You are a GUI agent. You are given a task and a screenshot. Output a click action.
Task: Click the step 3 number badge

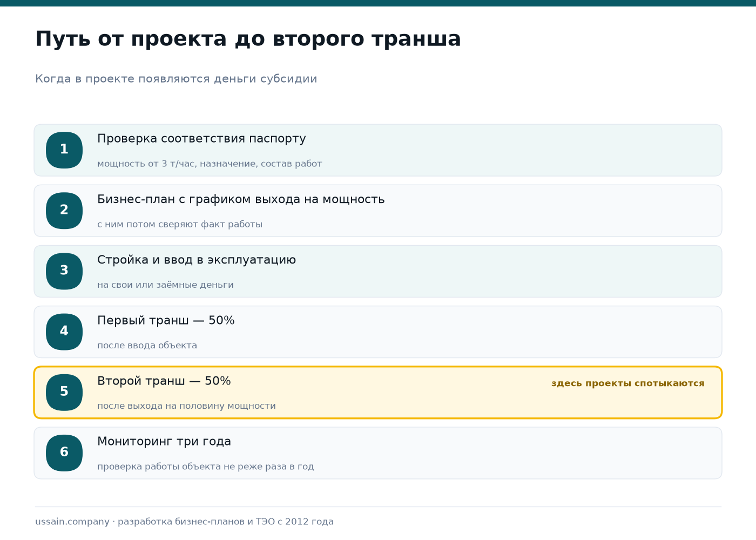coord(64,271)
